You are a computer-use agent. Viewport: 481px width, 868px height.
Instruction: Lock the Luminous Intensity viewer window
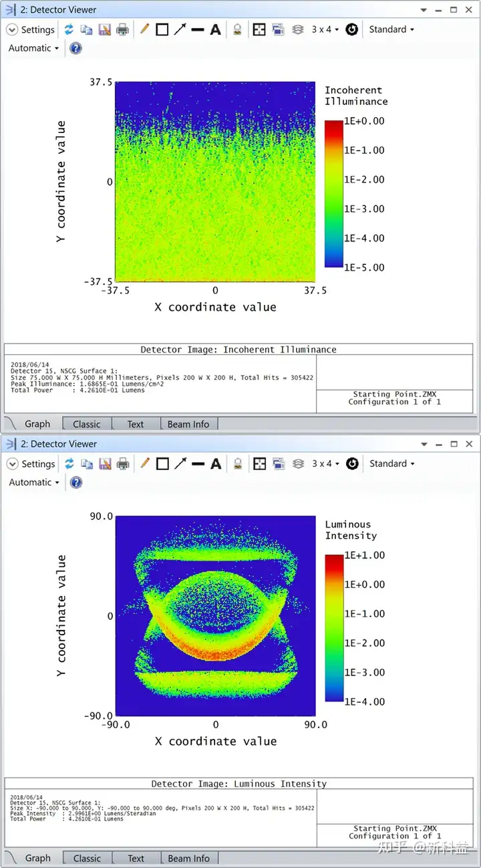pyautogui.click(x=237, y=463)
